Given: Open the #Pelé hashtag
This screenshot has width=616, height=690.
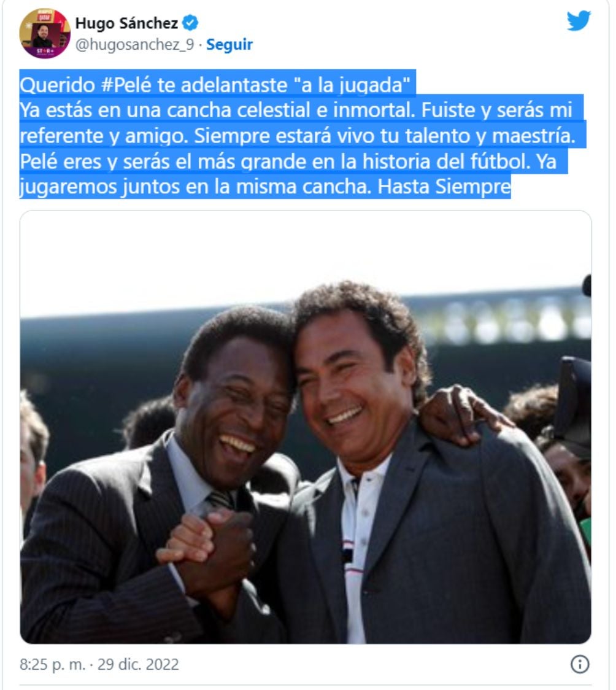Looking at the screenshot, I should (x=126, y=85).
